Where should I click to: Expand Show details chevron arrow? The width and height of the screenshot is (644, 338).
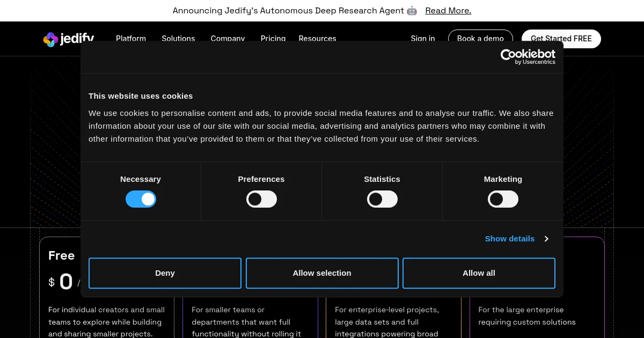click(546, 239)
